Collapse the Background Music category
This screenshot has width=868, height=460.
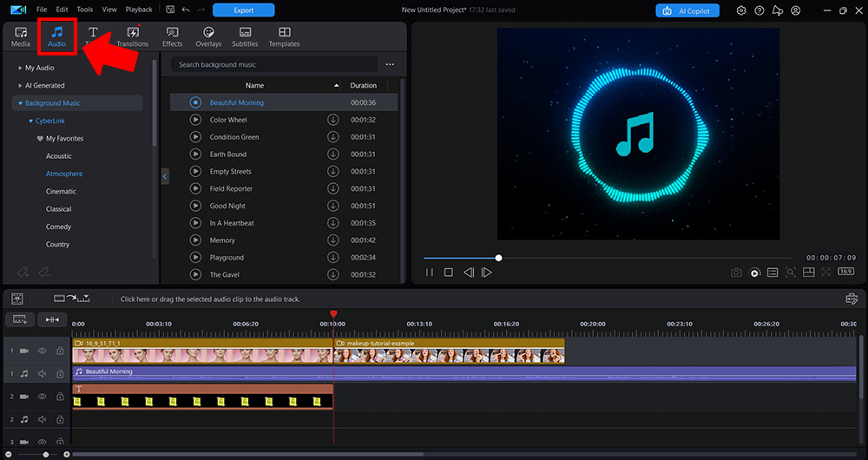[x=20, y=103]
